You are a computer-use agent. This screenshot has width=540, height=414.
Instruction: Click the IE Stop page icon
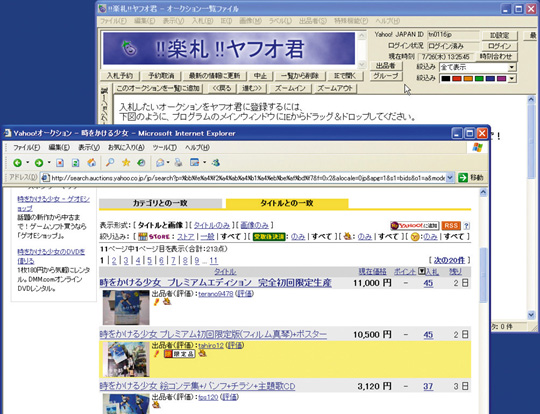pos(60,163)
